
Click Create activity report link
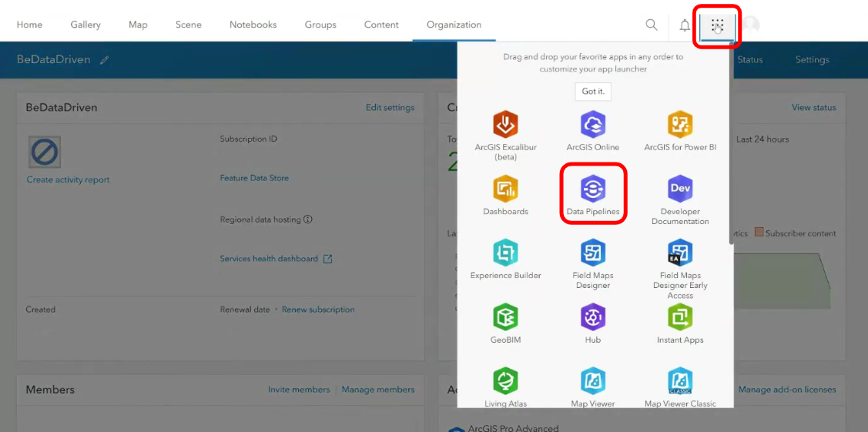point(68,179)
